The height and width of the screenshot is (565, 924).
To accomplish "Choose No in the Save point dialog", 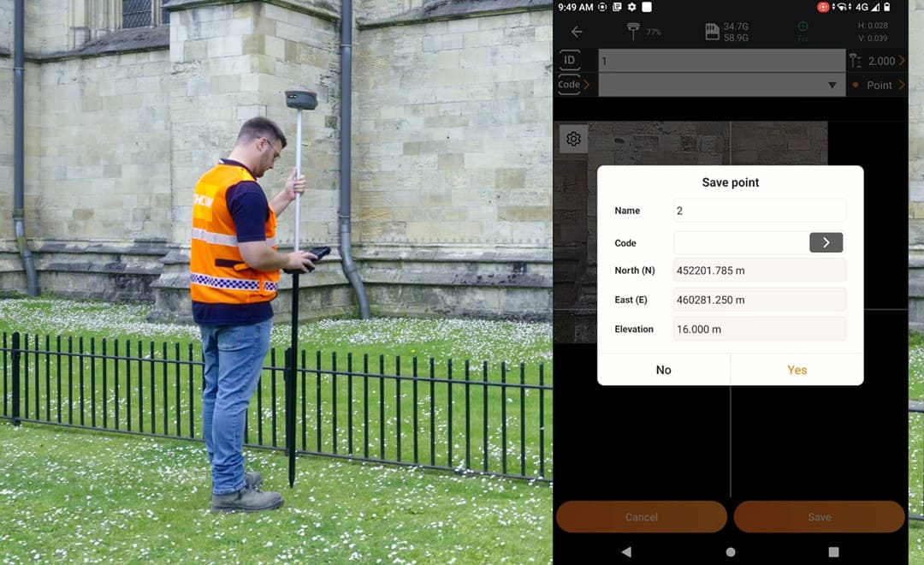I will [x=664, y=370].
